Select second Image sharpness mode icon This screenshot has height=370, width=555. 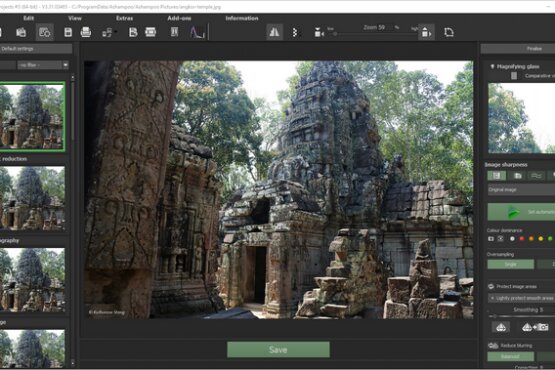pos(517,176)
